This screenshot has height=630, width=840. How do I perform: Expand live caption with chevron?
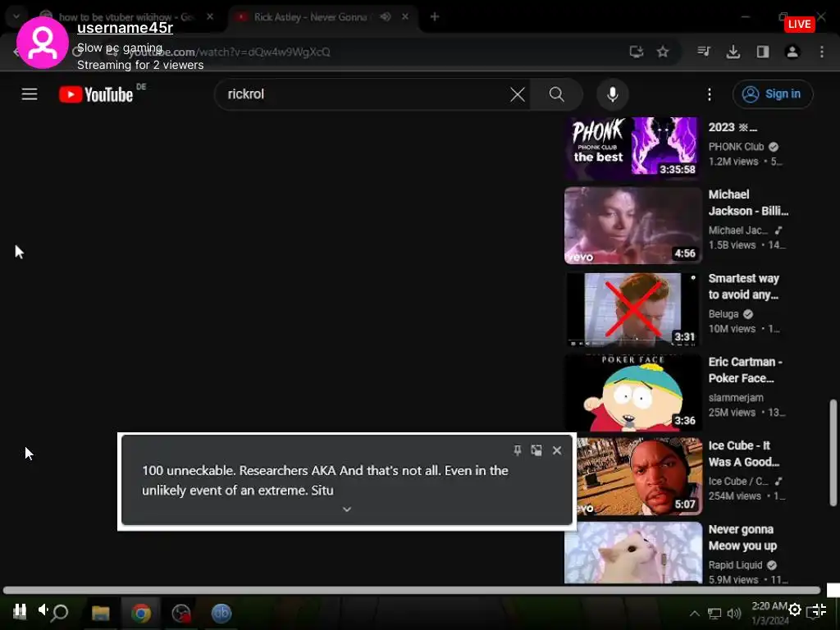(x=347, y=509)
